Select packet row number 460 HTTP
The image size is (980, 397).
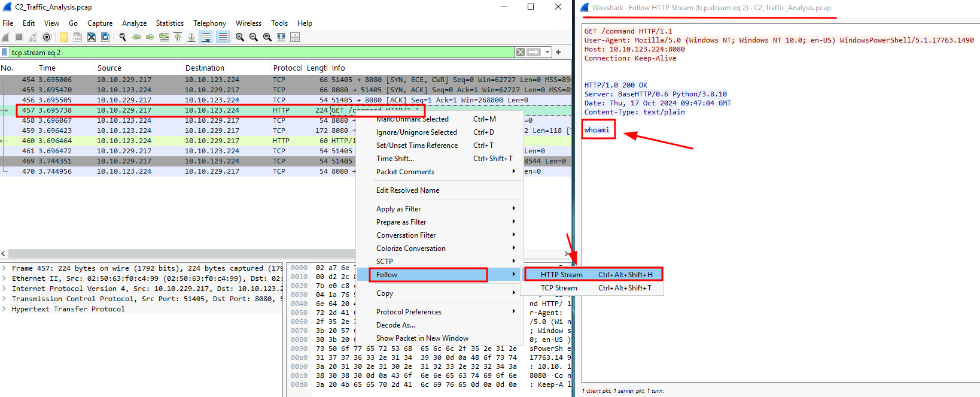point(178,141)
